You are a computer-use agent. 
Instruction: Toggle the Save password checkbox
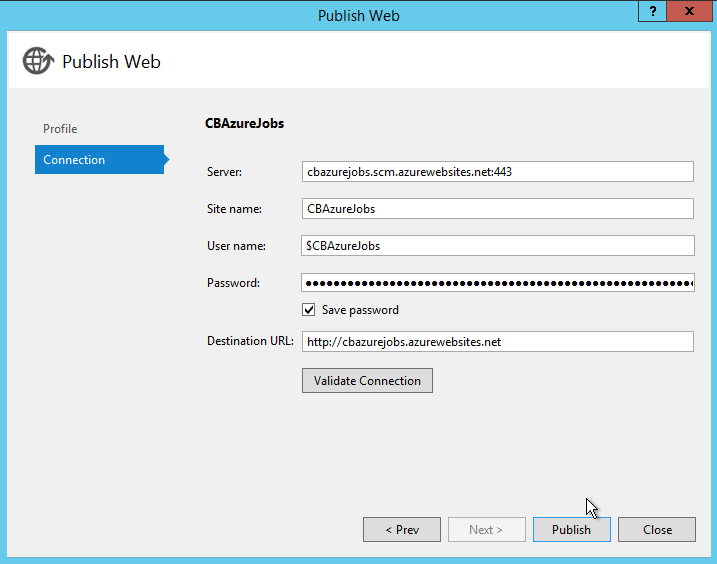309,310
